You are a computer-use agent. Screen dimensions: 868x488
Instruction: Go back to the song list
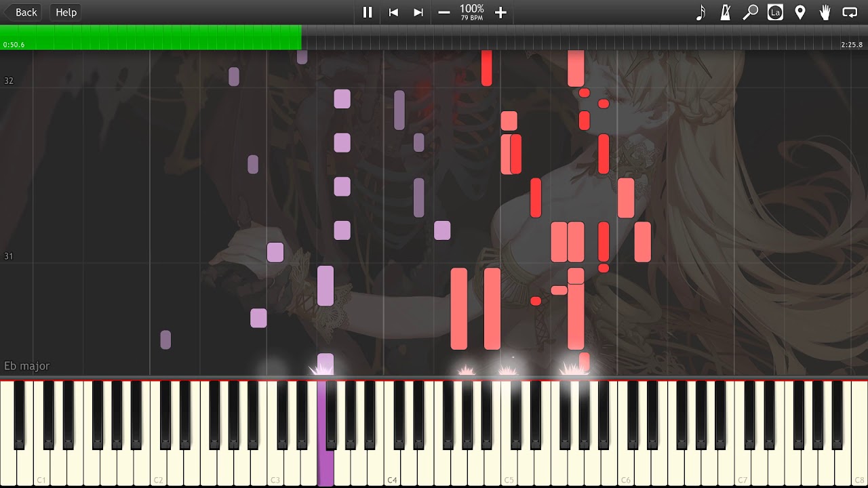click(x=23, y=12)
